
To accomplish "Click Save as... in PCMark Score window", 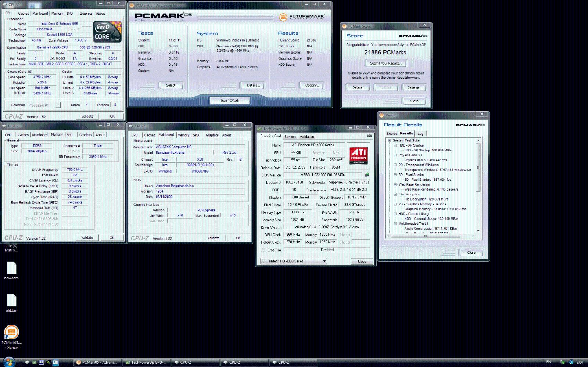I will (x=415, y=87).
